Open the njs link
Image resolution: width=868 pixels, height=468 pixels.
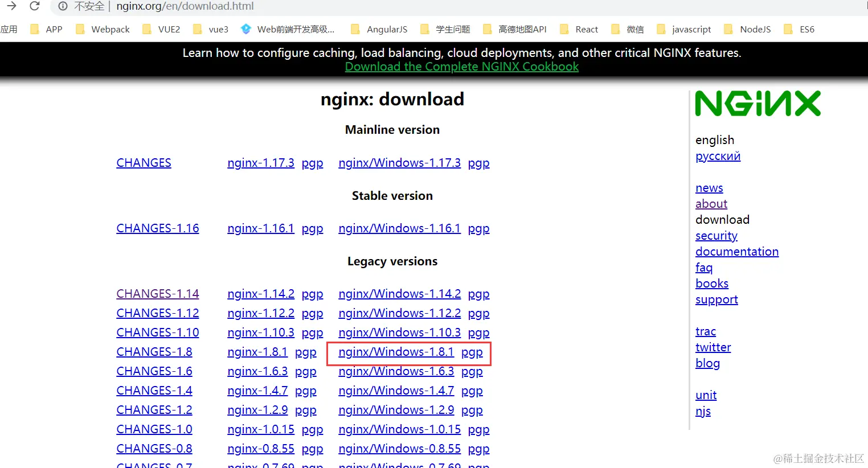click(x=703, y=411)
